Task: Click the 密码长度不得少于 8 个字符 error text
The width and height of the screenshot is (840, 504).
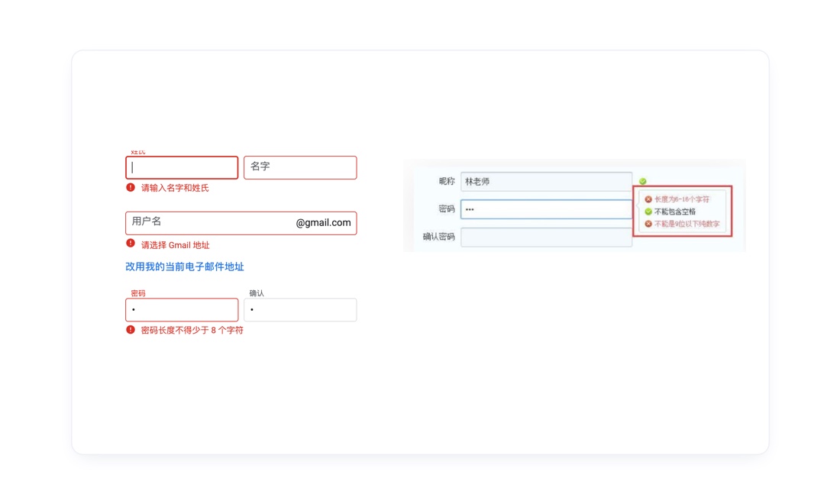Action: (192, 331)
